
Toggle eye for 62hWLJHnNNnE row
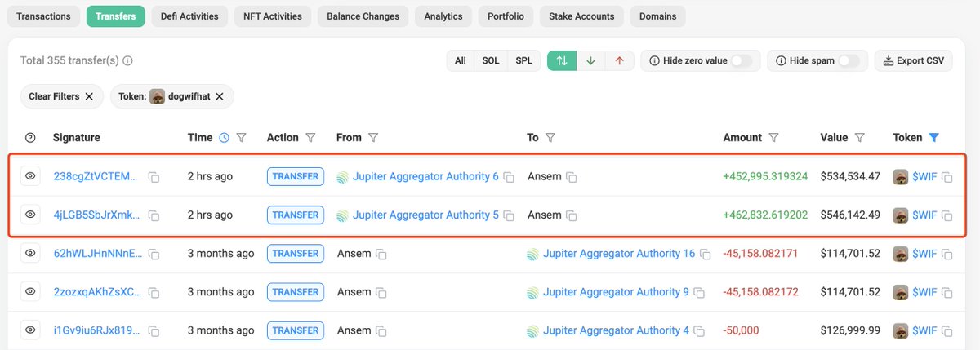(x=31, y=253)
